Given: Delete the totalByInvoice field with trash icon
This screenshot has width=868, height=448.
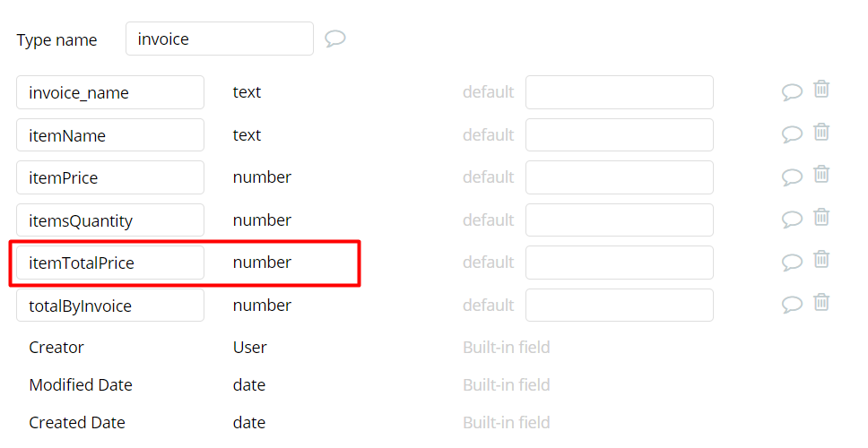Looking at the screenshot, I should pyautogui.click(x=821, y=303).
